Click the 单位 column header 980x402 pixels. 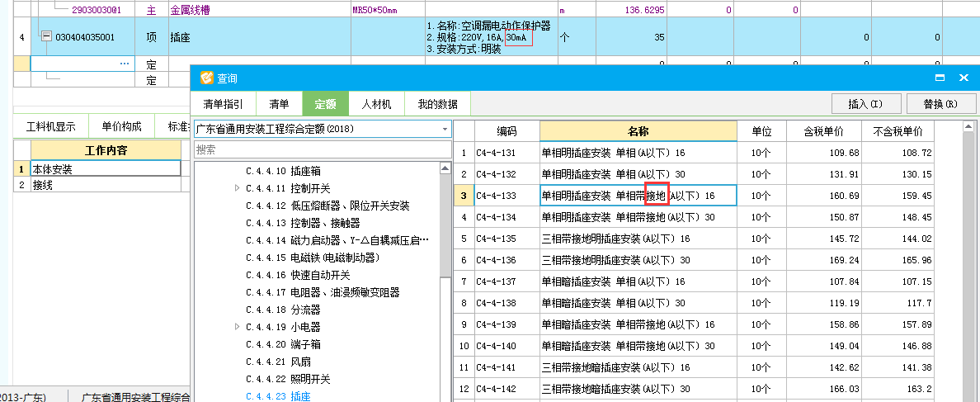761,132
